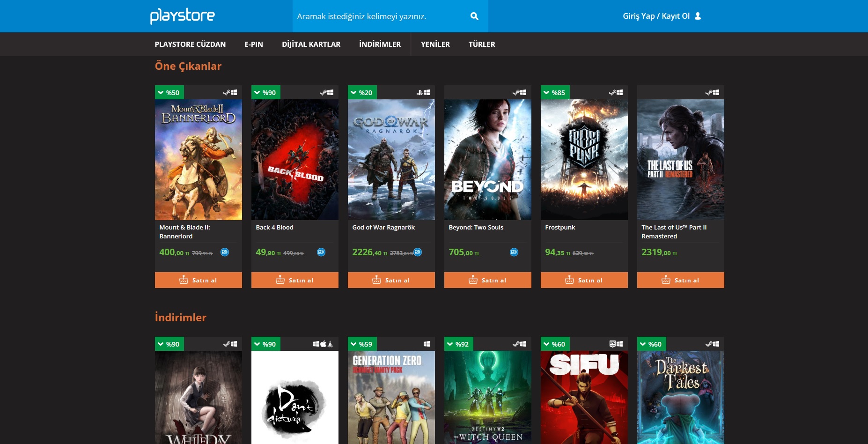Open the Frostpunk cover image

click(x=584, y=160)
